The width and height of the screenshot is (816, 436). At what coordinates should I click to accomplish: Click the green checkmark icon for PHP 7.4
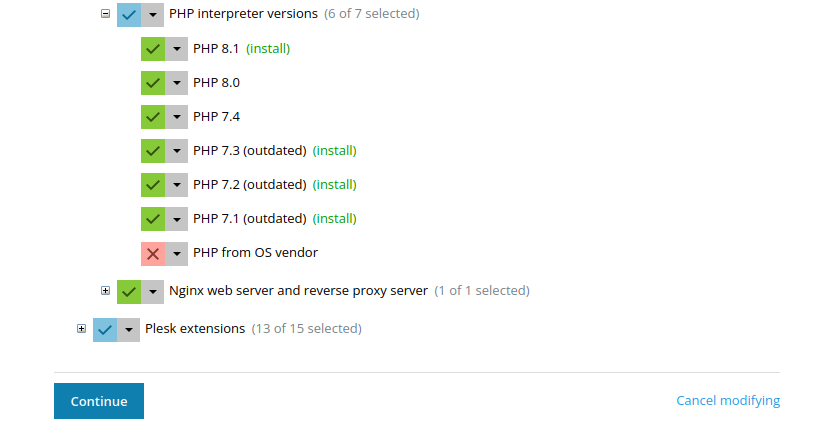coord(153,116)
